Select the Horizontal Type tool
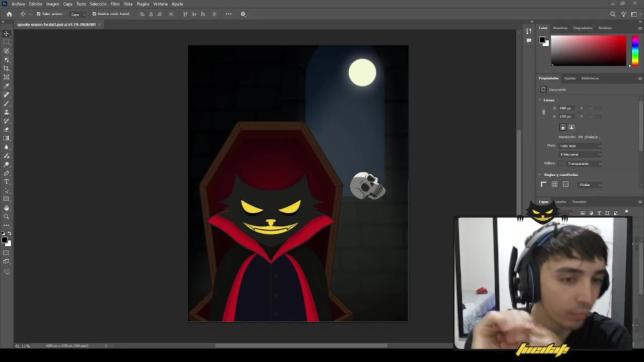This screenshot has height=362, width=644. pos(7,182)
